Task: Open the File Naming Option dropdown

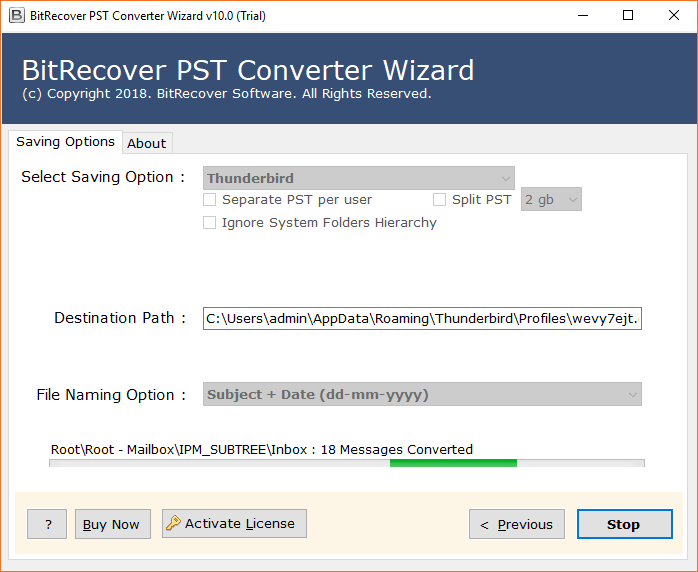Action: [x=422, y=394]
